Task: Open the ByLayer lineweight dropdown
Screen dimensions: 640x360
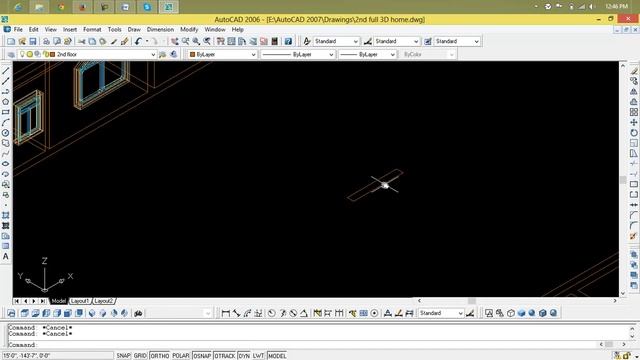Action: (393, 54)
